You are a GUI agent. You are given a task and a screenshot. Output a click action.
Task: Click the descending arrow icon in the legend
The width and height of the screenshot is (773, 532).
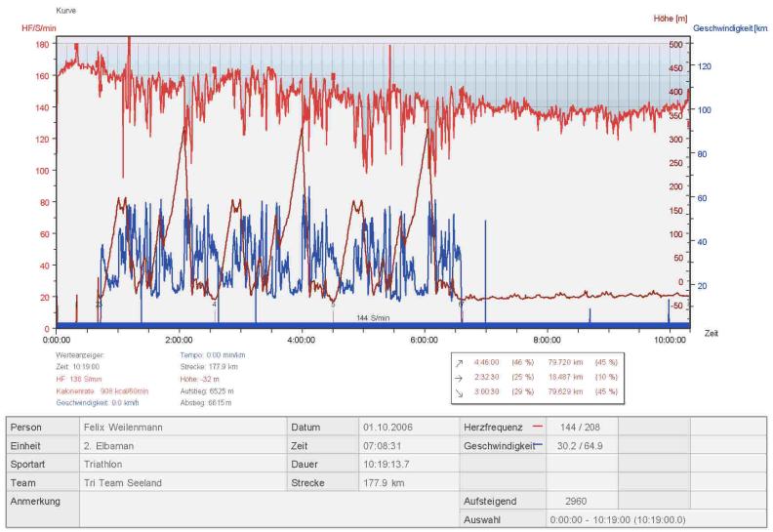pyautogui.click(x=458, y=390)
